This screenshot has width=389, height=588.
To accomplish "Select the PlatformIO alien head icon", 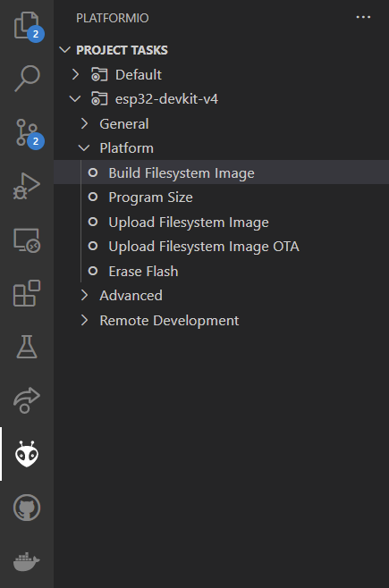I will coord(27,454).
